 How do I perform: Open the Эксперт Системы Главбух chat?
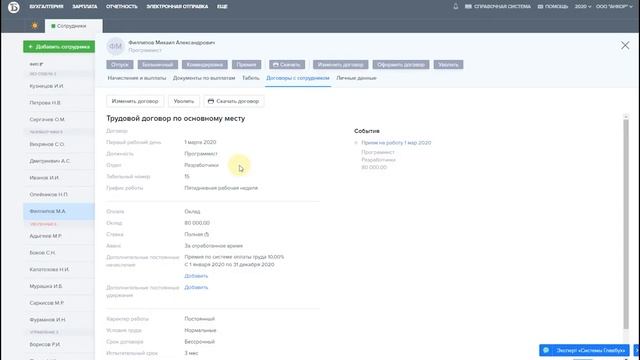pyautogui.click(x=585, y=350)
